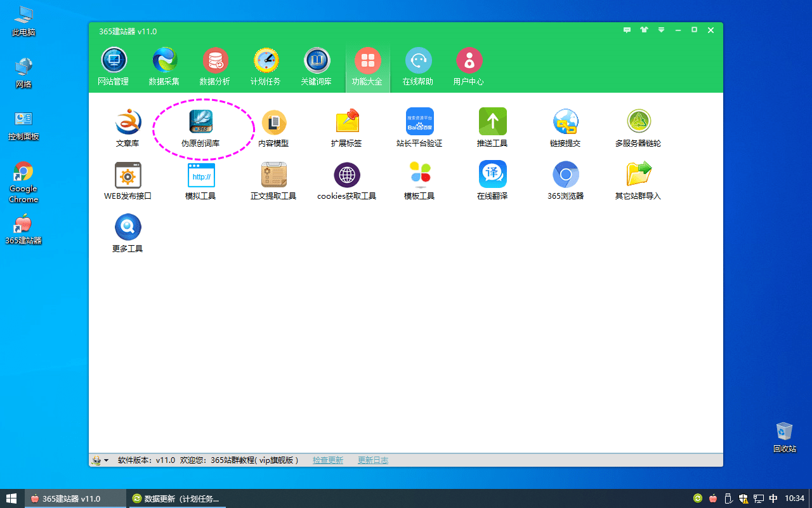Screen dimensions: 812x508
Task: Open the cookies获取工具 icon
Action: tap(346, 180)
